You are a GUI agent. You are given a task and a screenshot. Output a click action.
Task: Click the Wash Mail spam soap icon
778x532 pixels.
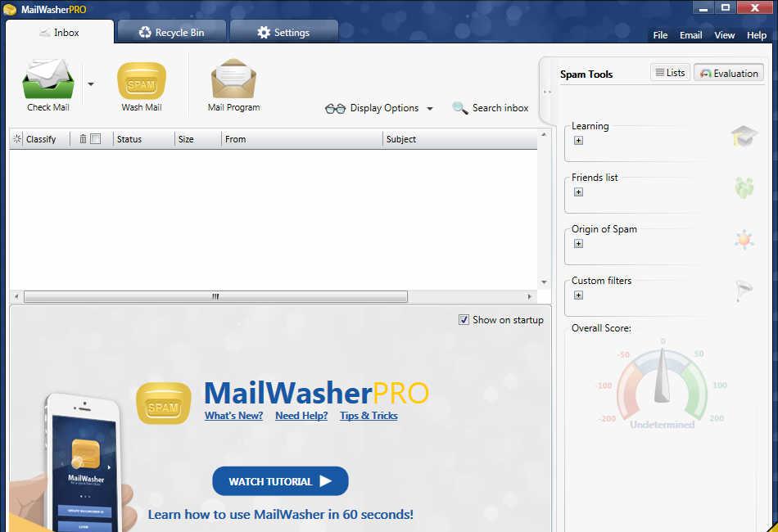click(142, 81)
